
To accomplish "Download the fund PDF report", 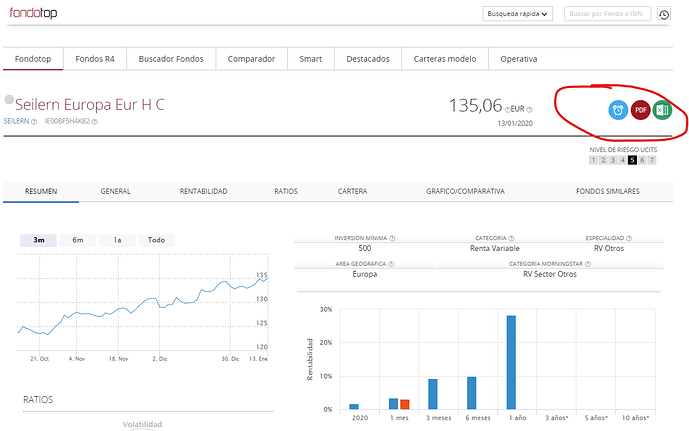I will pyautogui.click(x=640, y=110).
